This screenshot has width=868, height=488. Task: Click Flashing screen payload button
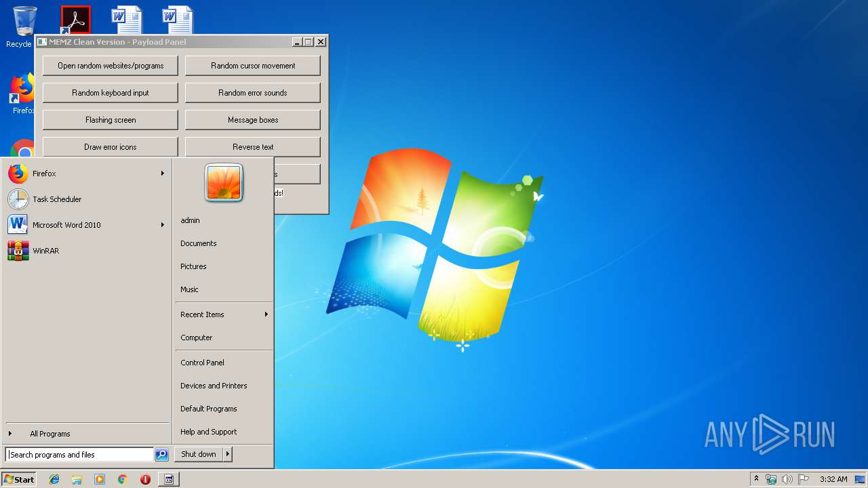pos(111,120)
